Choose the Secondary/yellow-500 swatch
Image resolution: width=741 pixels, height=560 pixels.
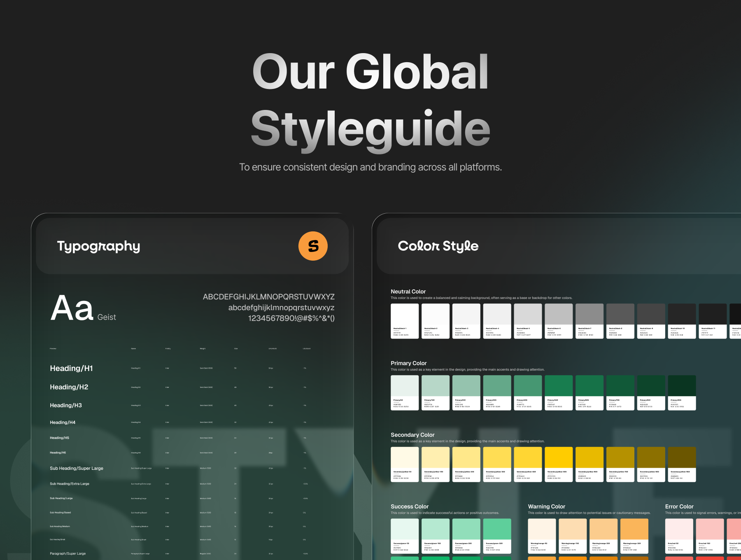point(559,464)
